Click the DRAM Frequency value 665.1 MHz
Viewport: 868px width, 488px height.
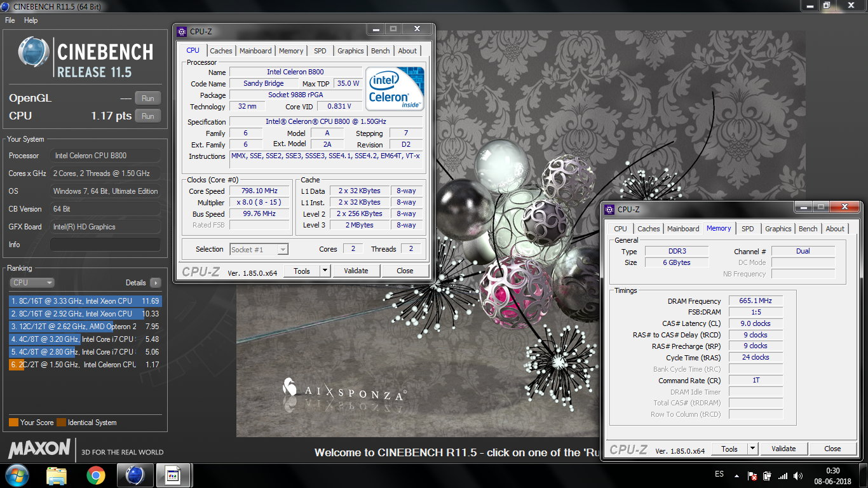pyautogui.click(x=756, y=301)
